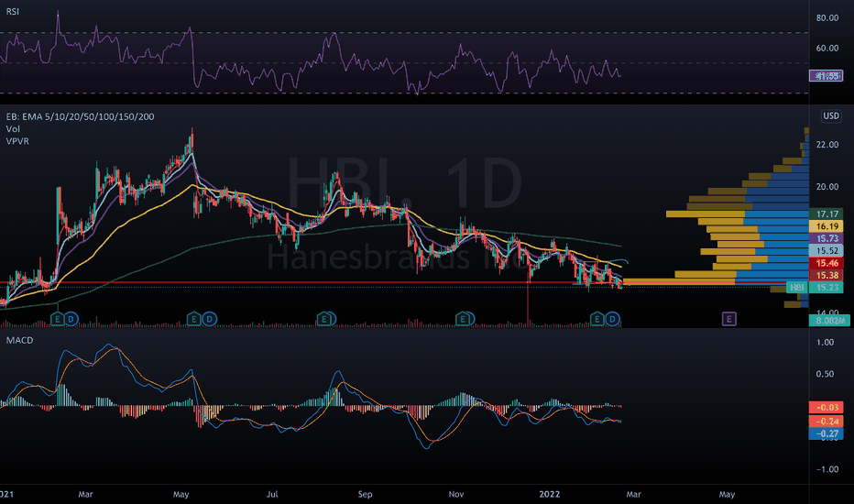Screen dimensions: 854x504
Task: Select the EB: EMA 5/10/20/50/100/150/200 legend
Action: pyautogui.click(x=80, y=116)
